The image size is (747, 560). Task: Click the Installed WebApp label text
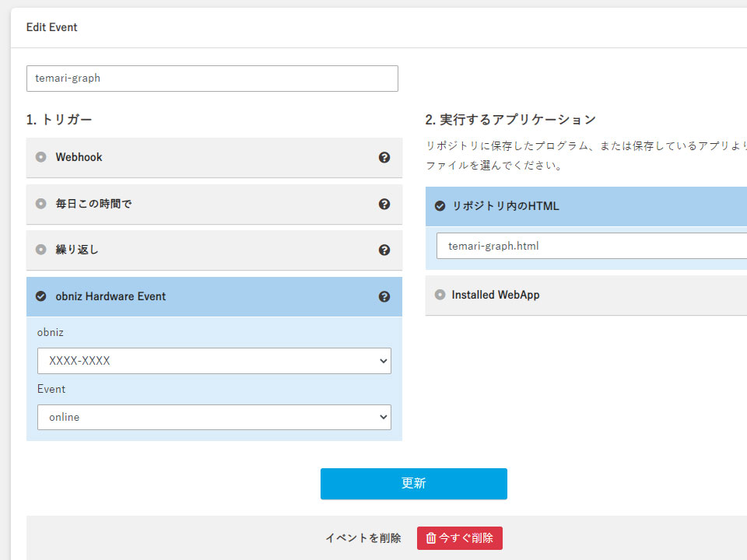tap(496, 295)
